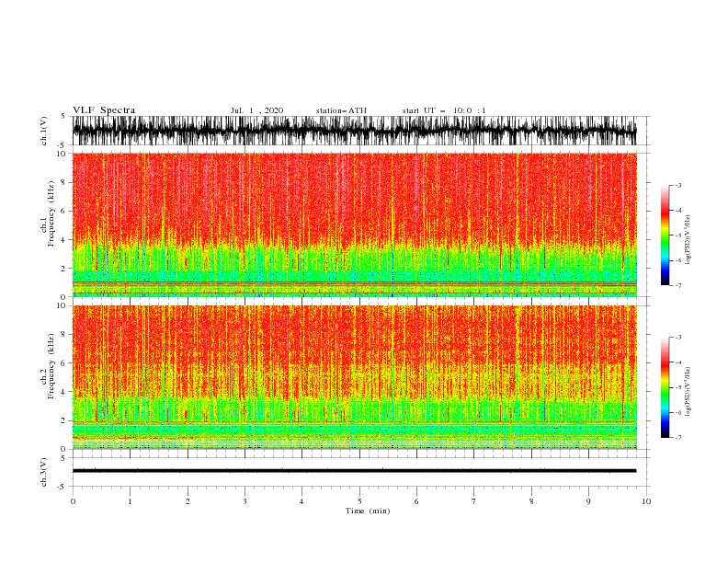Screen dimensions: 728x563
Task: Click the "-3" value on the ch.1 colorbar
Action: pyautogui.click(x=677, y=185)
